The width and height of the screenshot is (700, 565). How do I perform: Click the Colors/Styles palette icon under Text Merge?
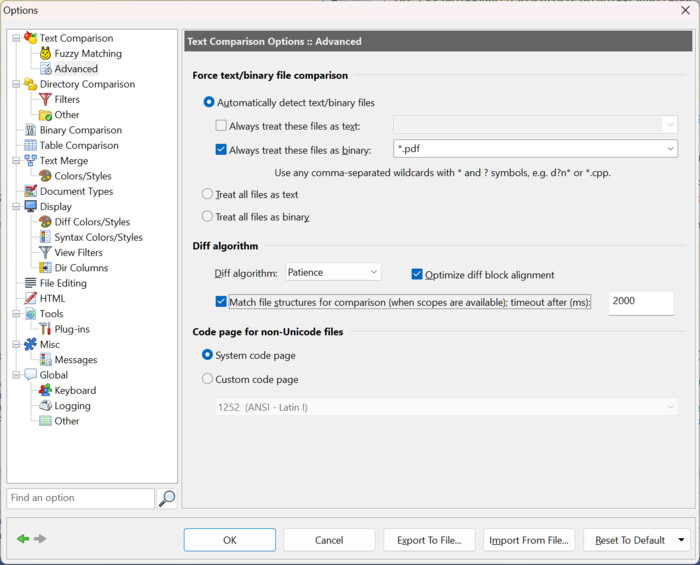pyautogui.click(x=45, y=176)
